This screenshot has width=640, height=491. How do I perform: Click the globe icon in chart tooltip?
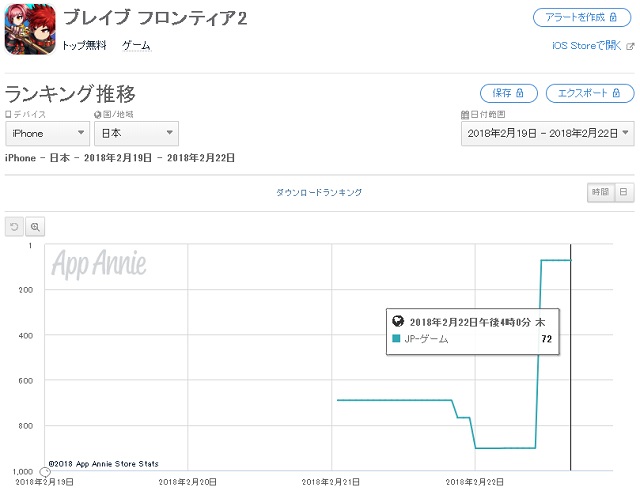click(398, 322)
